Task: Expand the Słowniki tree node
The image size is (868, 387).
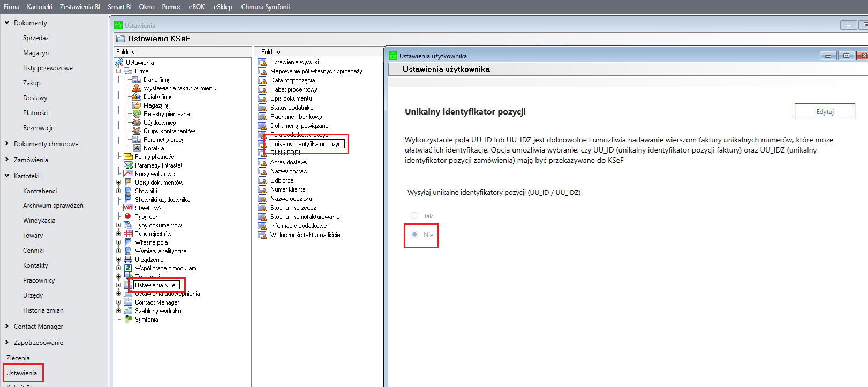Action: point(119,191)
